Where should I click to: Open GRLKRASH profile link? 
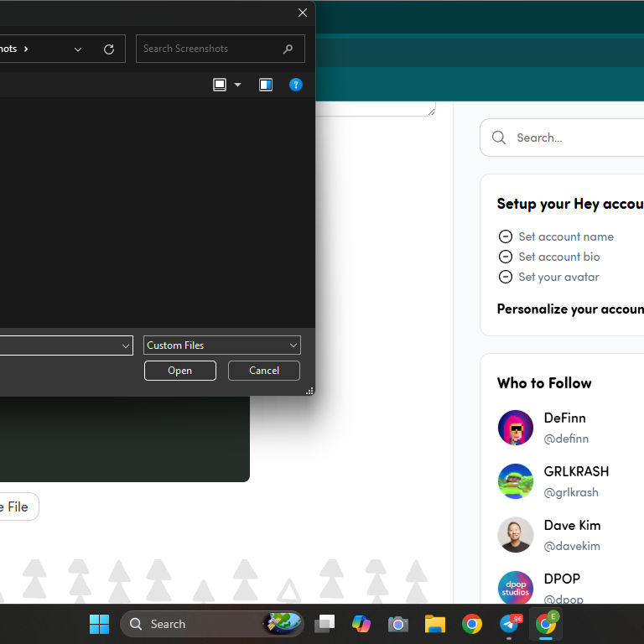tap(576, 471)
